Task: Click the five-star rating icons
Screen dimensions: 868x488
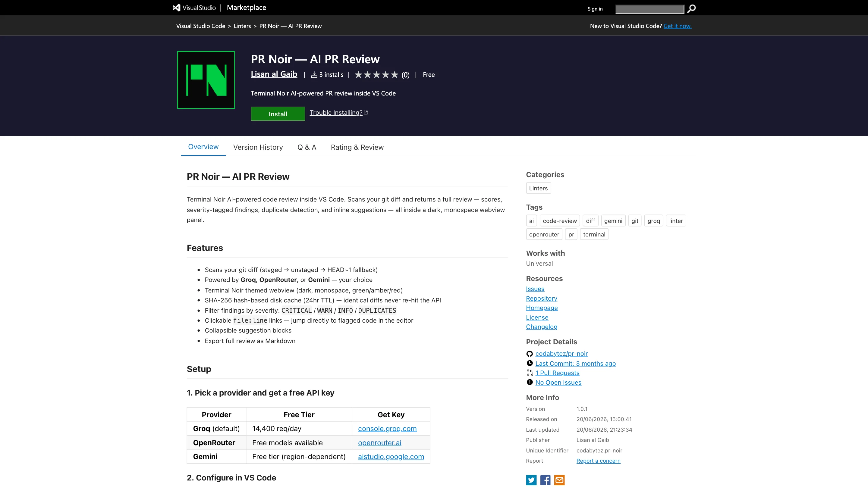Action: pos(376,75)
